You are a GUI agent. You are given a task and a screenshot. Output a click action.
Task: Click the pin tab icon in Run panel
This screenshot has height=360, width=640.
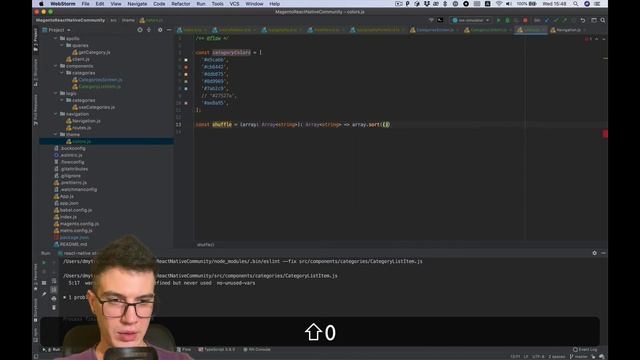44,294
